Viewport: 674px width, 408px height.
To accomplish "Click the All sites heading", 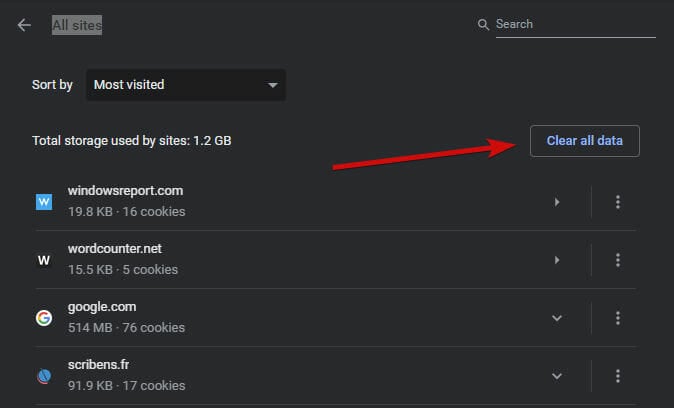I will point(77,25).
